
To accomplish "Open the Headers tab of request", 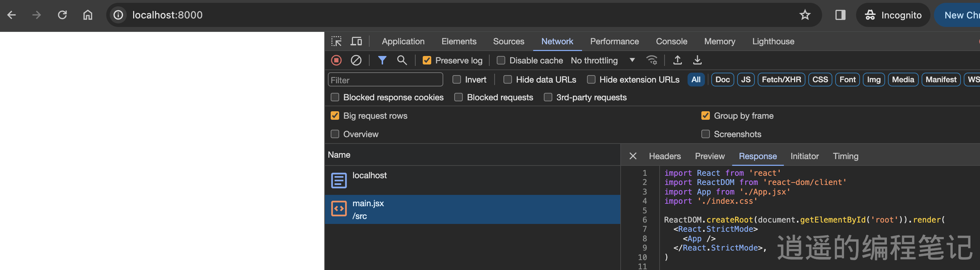I will [665, 156].
